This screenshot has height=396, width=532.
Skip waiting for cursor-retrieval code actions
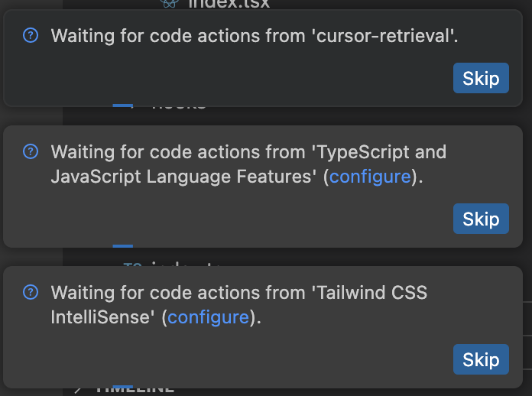(x=481, y=78)
